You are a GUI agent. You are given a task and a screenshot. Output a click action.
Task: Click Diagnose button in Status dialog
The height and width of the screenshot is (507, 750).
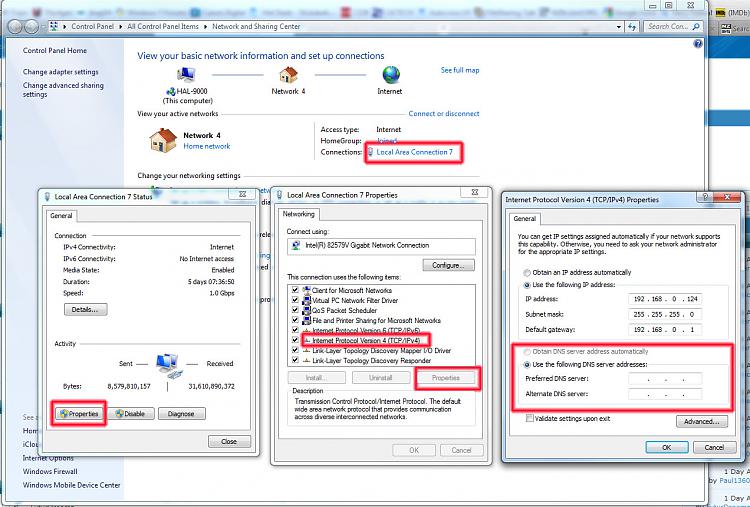coord(181,414)
